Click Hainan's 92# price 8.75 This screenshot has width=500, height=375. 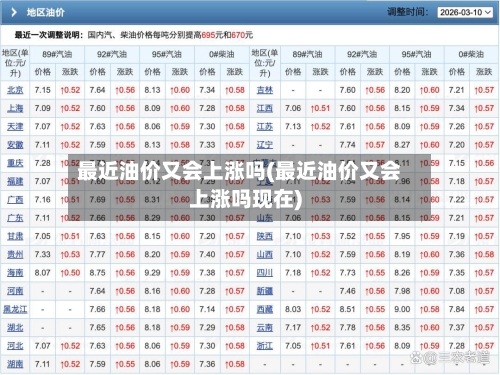[97, 273]
